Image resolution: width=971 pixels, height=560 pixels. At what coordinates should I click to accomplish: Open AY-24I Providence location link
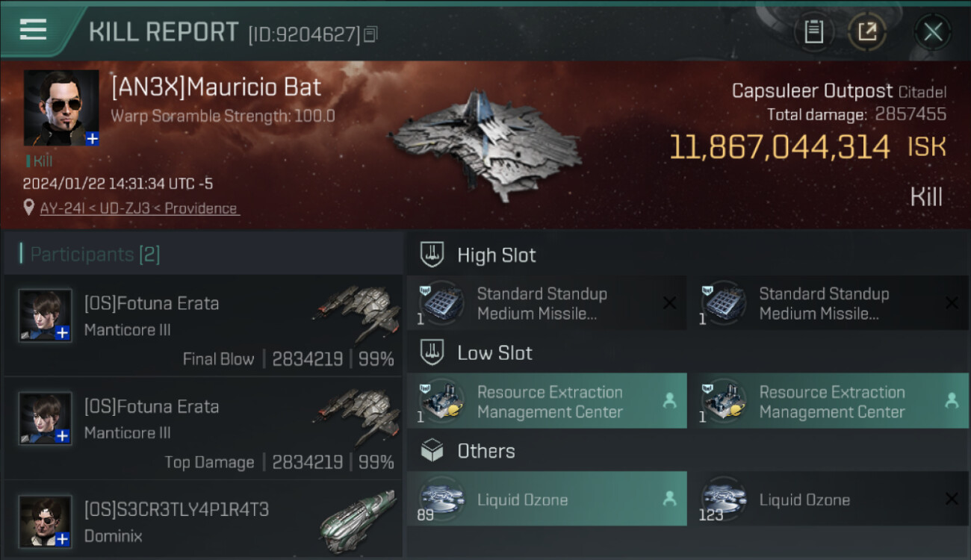click(140, 209)
